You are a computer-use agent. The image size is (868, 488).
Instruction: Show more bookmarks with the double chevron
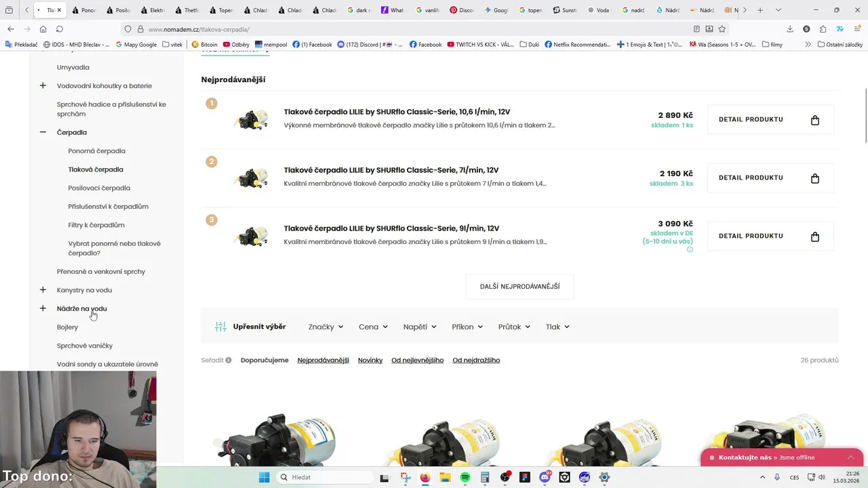pyautogui.click(x=808, y=45)
